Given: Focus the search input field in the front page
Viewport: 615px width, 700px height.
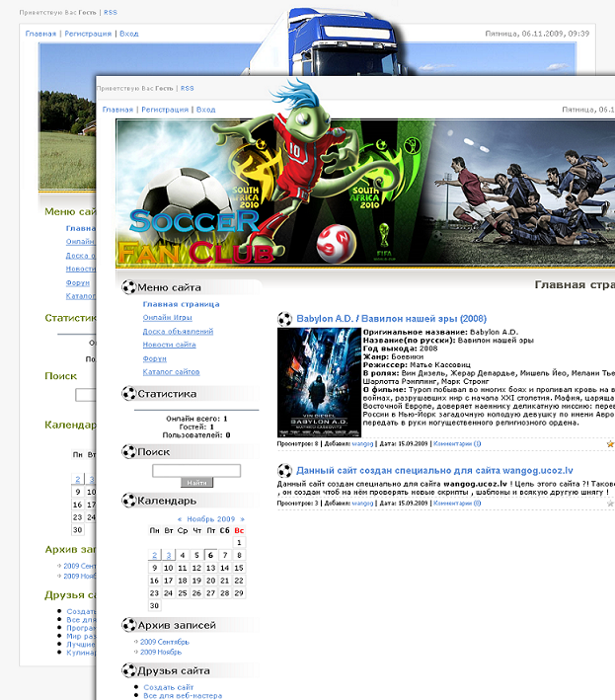Looking at the screenshot, I should click(196, 471).
